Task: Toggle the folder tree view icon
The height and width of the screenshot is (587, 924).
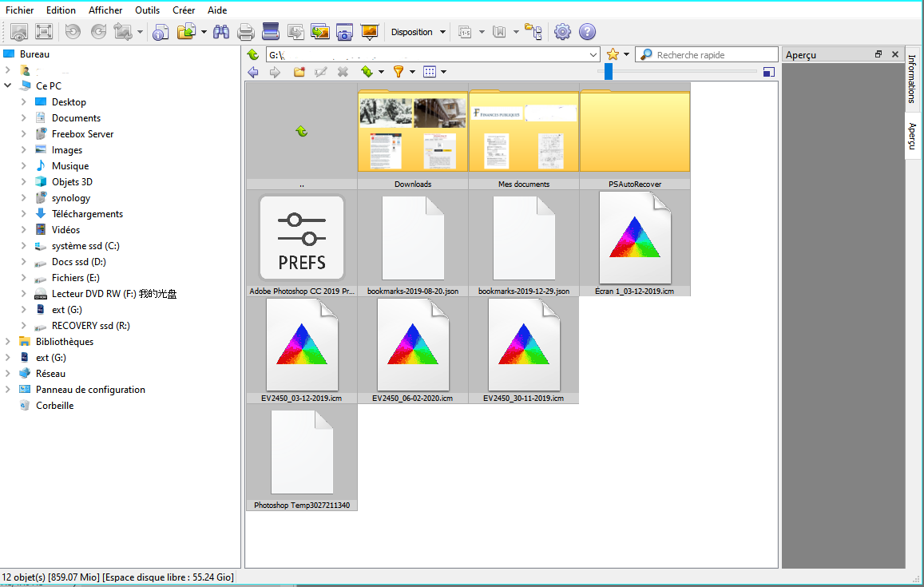Action: [533, 32]
